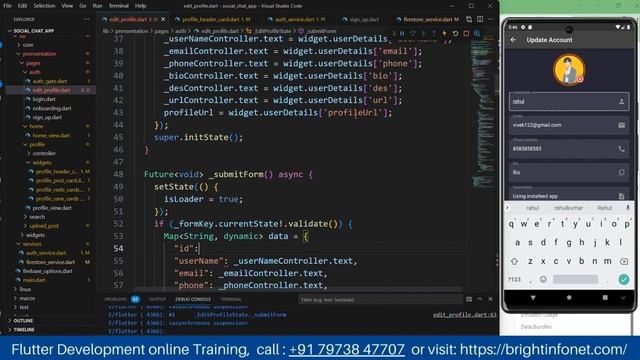Open profile_view.dart in the explorer

(51, 208)
